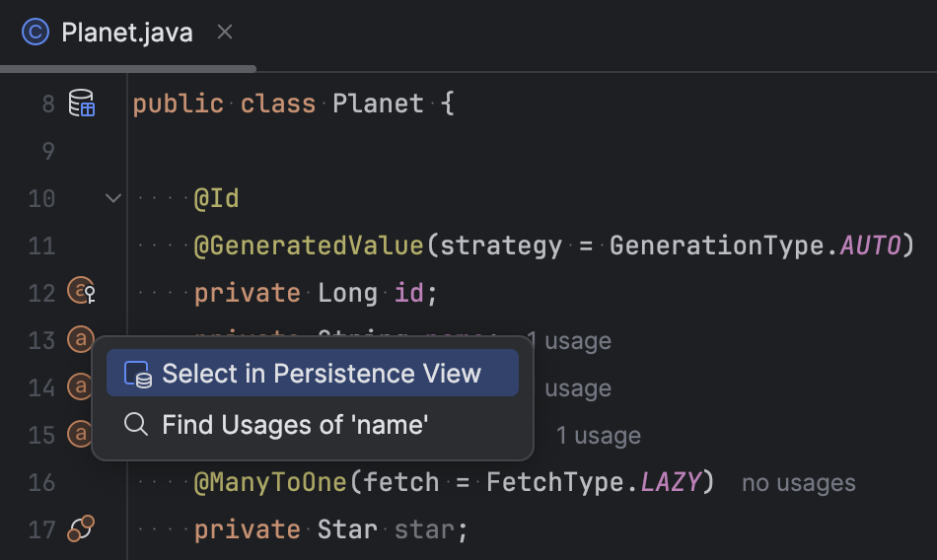Click the primary key attribute icon on line 12
Image resolution: width=937 pixels, height=560 pixels.
tap(81, 291)
